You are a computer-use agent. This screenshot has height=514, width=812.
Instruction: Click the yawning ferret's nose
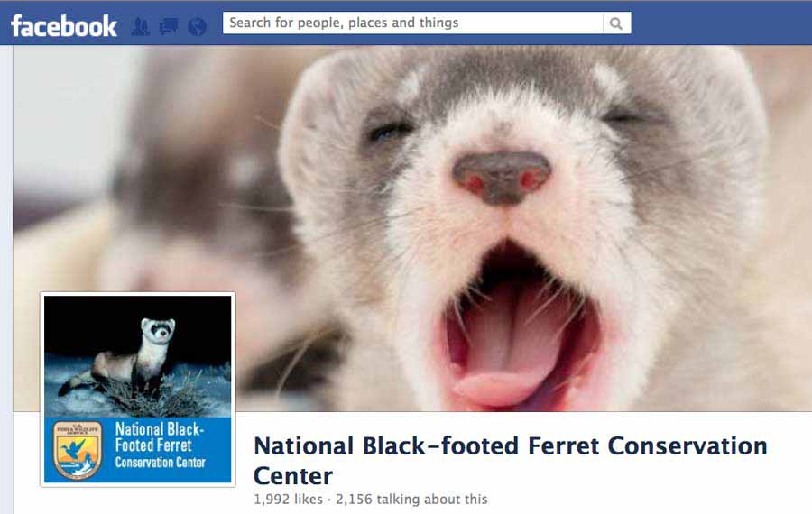(502, 178)
